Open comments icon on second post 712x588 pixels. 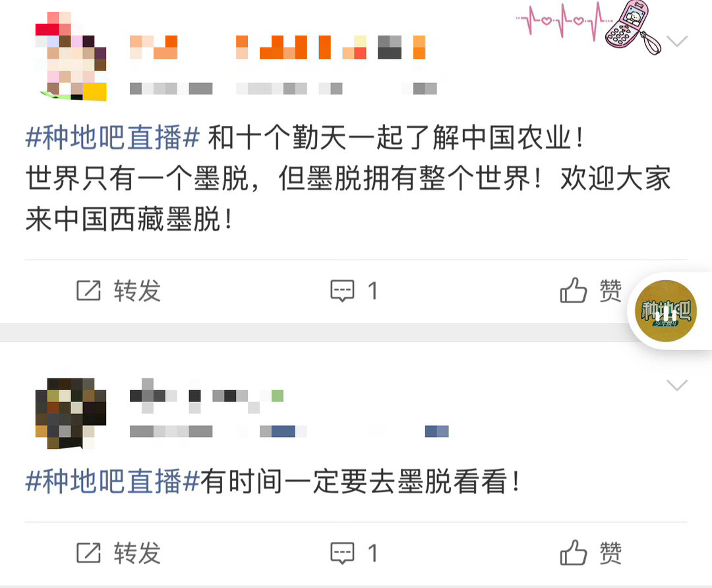(x=342, y=553)
